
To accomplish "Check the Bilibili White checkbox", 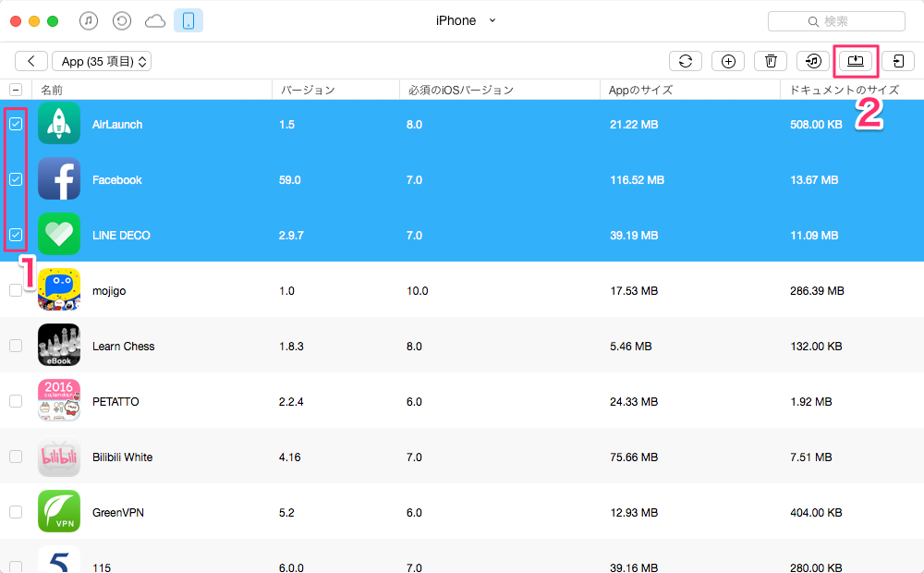I will (16, 457).
